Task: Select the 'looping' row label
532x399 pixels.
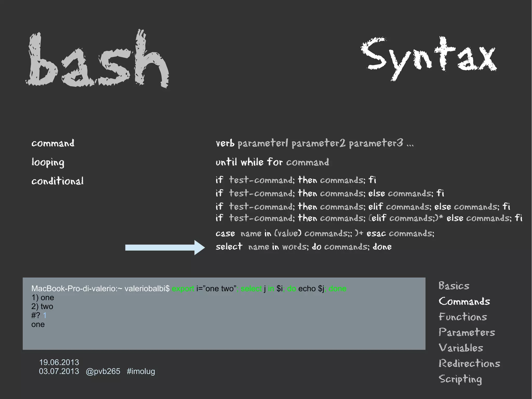Action: tap(48, 162)
